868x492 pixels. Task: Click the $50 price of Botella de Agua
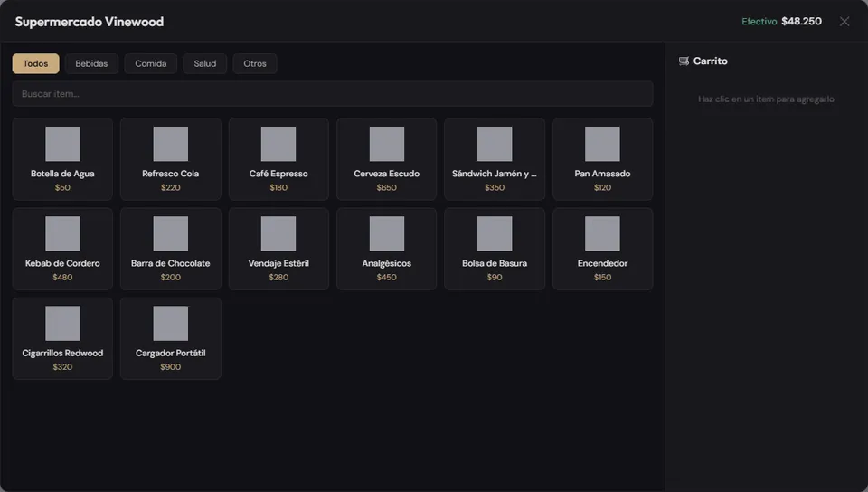pos(62,187)
